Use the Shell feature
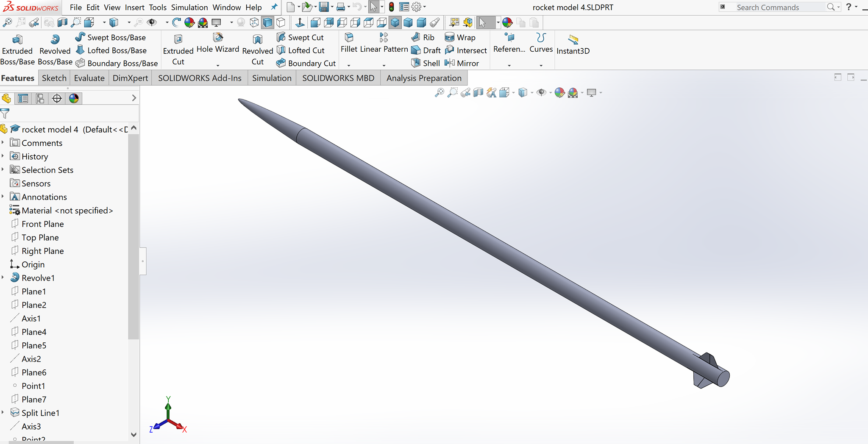This screenshot has width=868, height=444. click(x=426, y=63)
